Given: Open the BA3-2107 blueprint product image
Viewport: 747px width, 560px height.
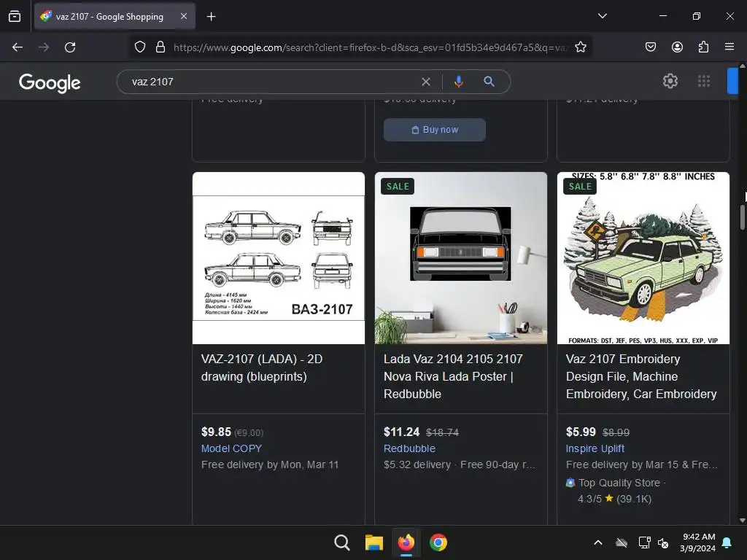Looking at the screenshot, I should (x=279, y=258).
